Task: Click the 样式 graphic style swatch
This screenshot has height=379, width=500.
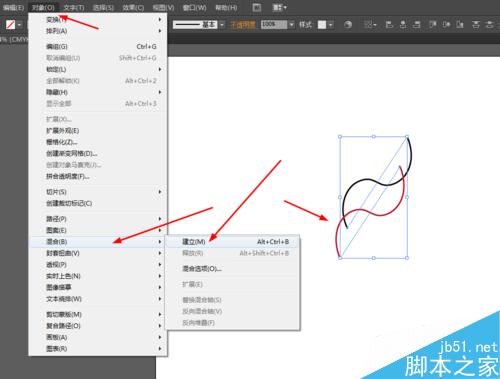Action: pyautogui.click(x=322, y=25)
